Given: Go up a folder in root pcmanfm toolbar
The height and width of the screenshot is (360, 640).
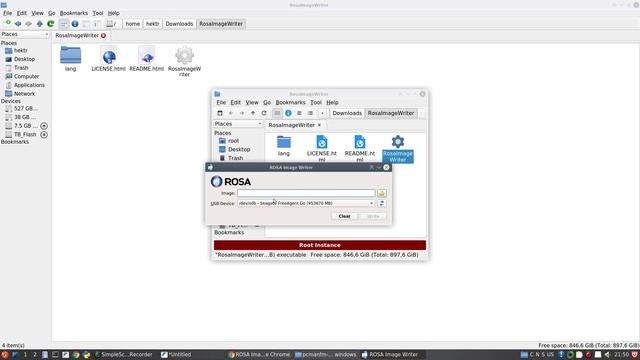Looking at the screenshot, I should (x=253, y=113).
